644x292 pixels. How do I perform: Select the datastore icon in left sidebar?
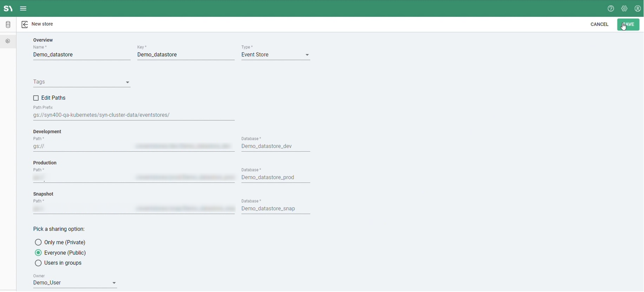8,25
